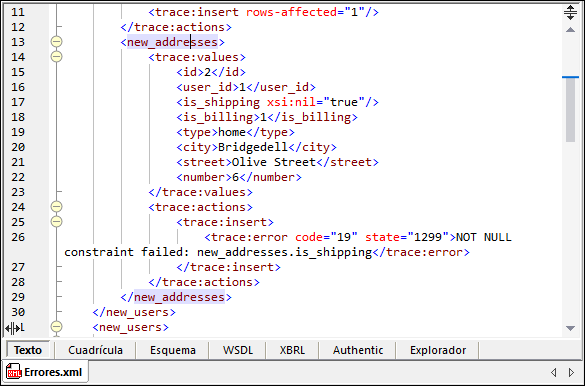Screen dimensions: 585x386
Task: Click the previous document tab arrow
Action: pyautogui.click(x=554, y=372)
